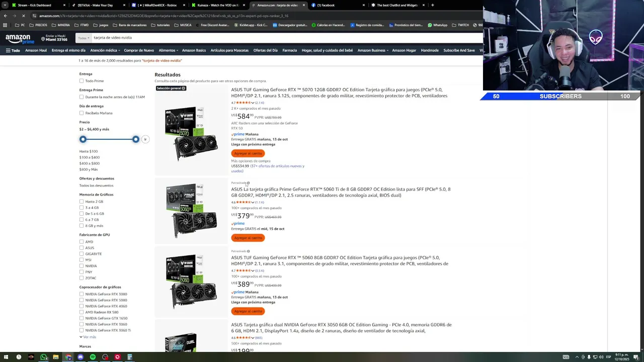Expand Ver más under Coprocesador de gráficos
The image size is (644, 362).
pos(88,337)
